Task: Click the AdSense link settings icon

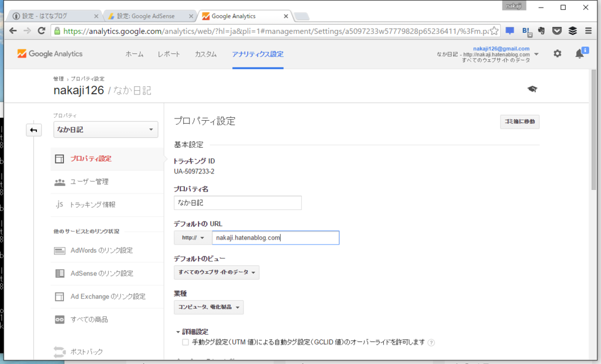Action: (x=59, y=273)
